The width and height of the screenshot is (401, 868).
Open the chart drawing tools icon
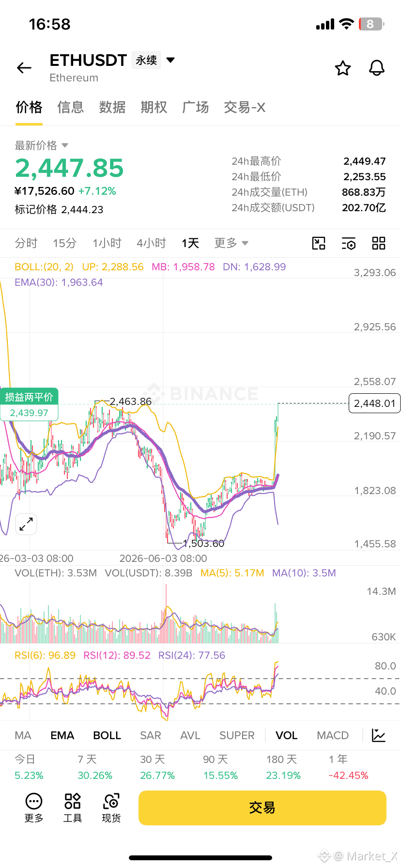click(319, 243)
